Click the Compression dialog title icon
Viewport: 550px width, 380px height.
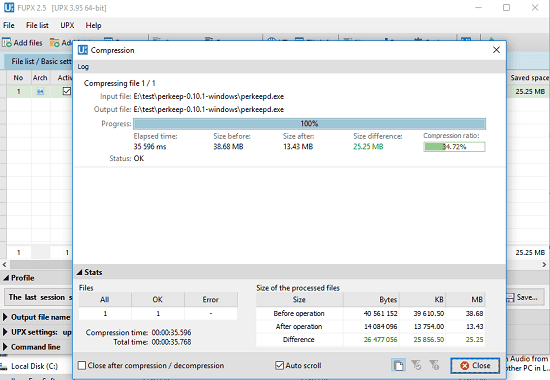[83, 50]
